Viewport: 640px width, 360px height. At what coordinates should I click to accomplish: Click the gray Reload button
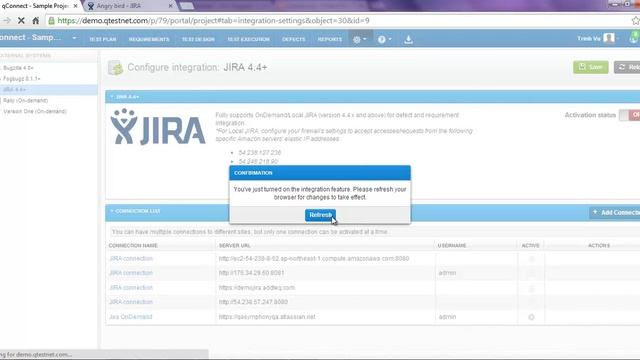627,67
